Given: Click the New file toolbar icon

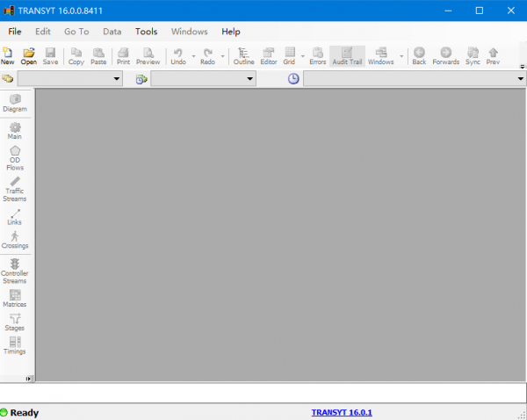Looking at the screenshot, I should (7, 56).
